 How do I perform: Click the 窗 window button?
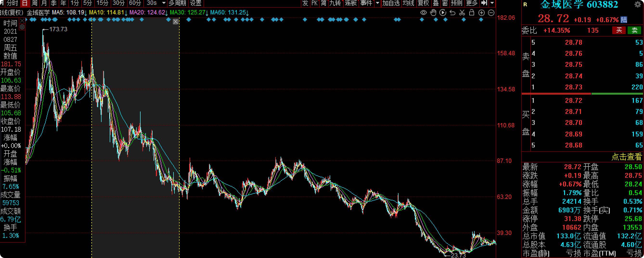click(x=445, y=3)
